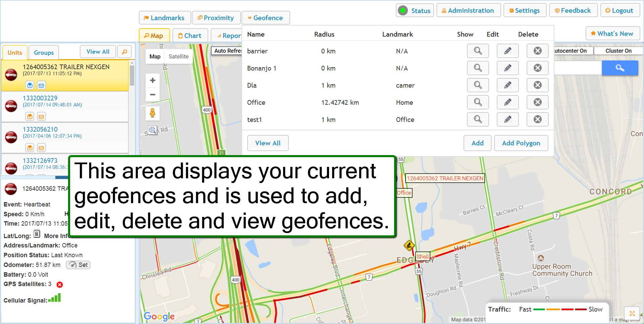Expand the Proximity menu
Image resolution: width=644 pixels, height=324 pixels.
click(x=216, y=18)
